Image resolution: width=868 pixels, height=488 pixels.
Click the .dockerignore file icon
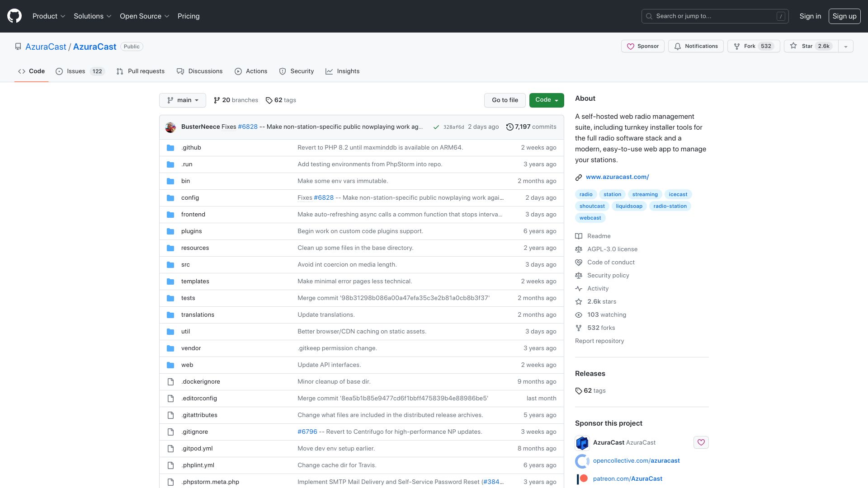coord(170,382)
